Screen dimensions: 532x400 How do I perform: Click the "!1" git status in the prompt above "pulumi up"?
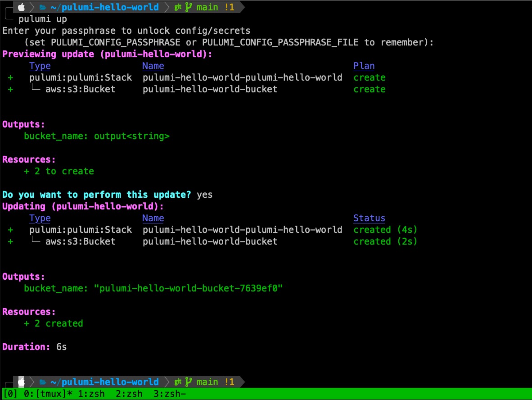click(230, 7)
